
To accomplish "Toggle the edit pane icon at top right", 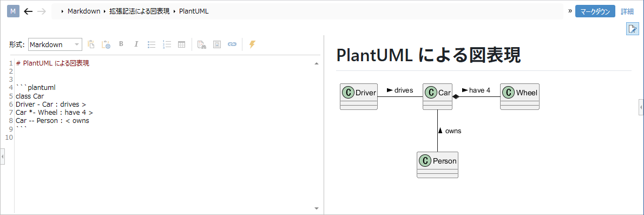I will coord(632,29).
